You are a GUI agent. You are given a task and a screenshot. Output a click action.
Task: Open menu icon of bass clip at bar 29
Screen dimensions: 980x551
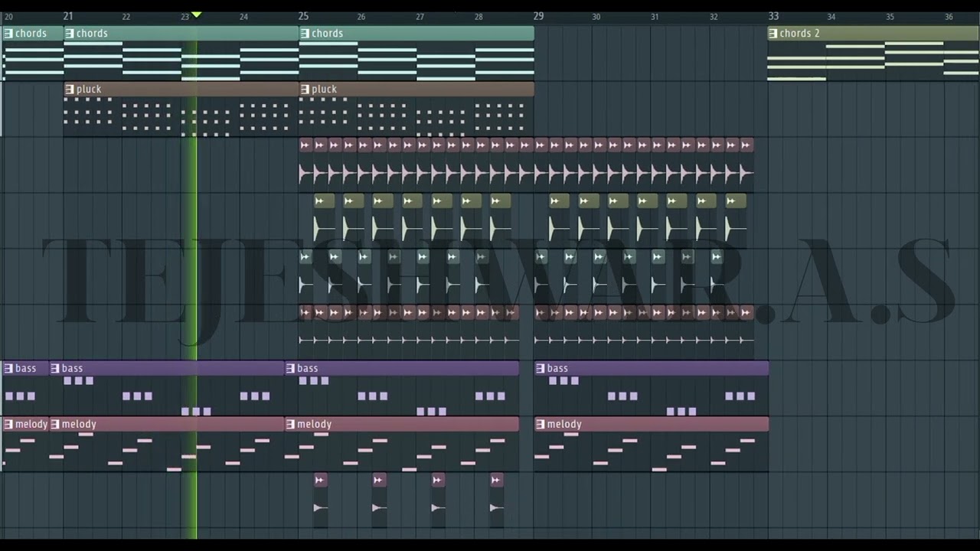[541, 369]
